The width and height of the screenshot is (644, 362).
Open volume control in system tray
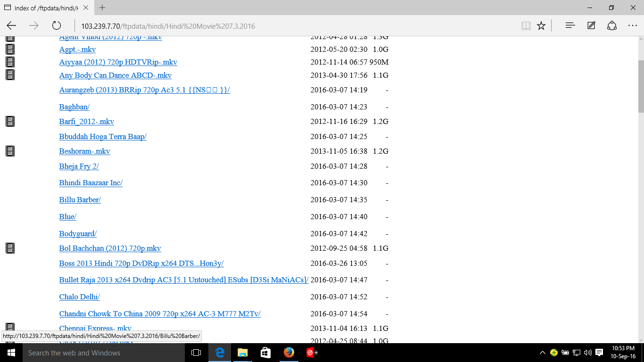pyautogui.click(x=587, y=353)
